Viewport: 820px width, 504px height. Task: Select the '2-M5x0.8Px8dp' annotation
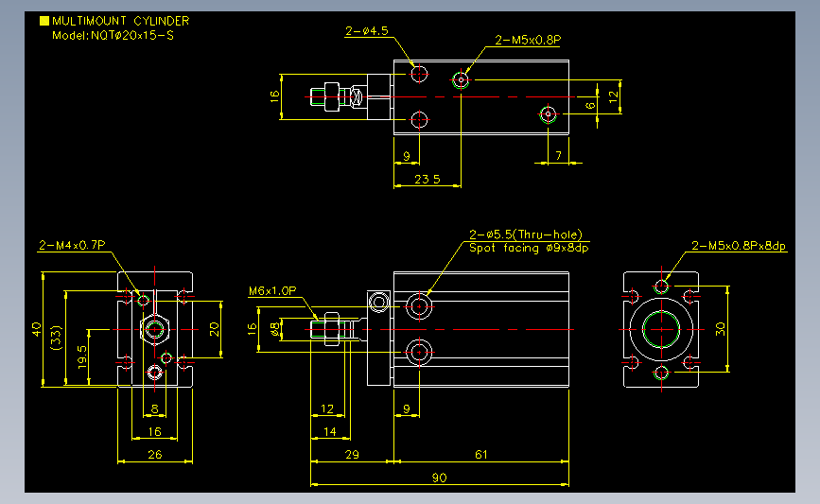(739, 246)
